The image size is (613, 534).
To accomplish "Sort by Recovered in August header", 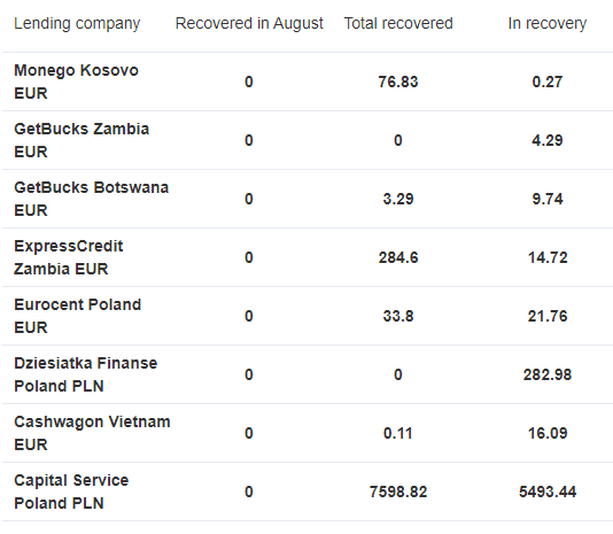I will point(249,23).
